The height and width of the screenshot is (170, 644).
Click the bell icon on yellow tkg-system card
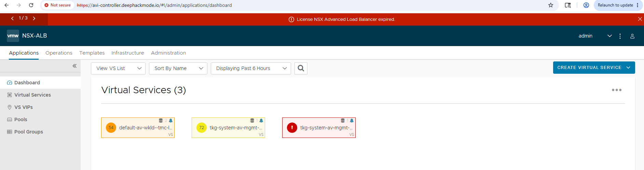[261, 121]
